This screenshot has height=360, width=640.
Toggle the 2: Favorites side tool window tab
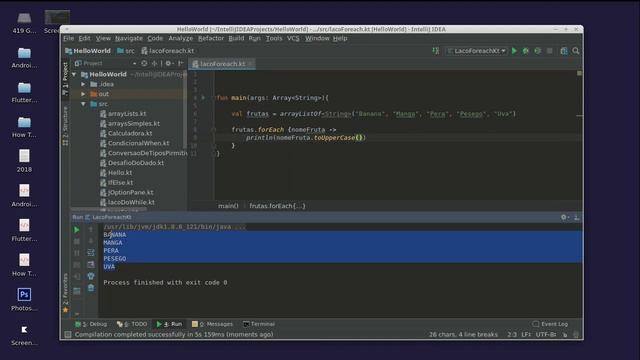click(x=65, y=293)
